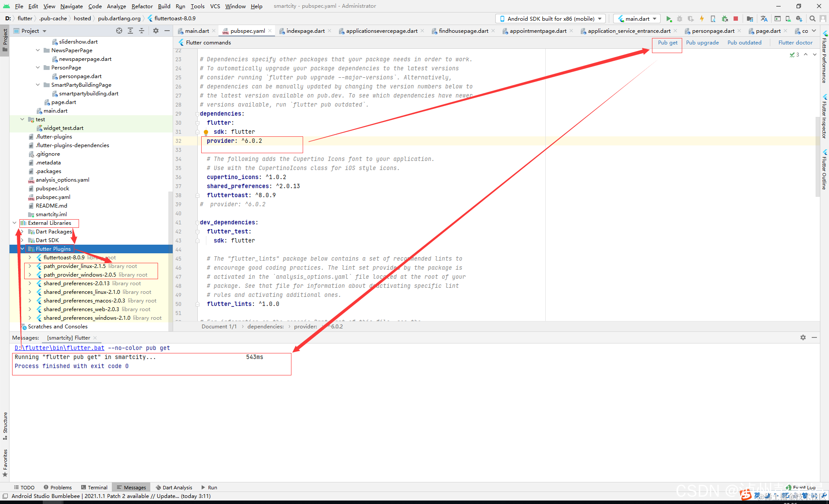Screen dimensions: 829x504
Task: Run the app with green play icon
Action: point(668,19)
